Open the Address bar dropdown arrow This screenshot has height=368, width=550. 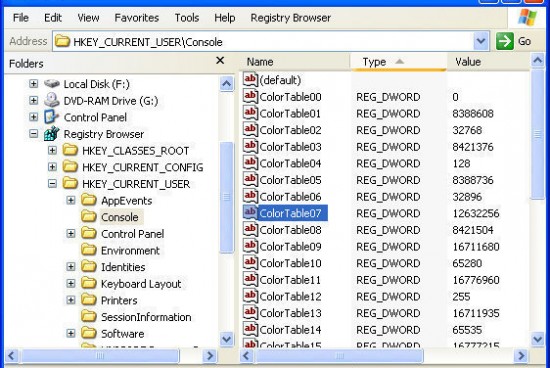(481, 41)
